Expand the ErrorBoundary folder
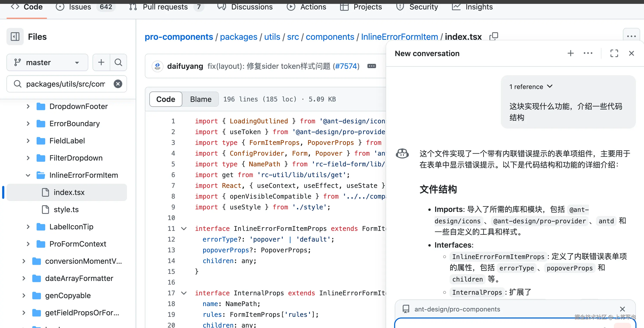 point(28,124)
